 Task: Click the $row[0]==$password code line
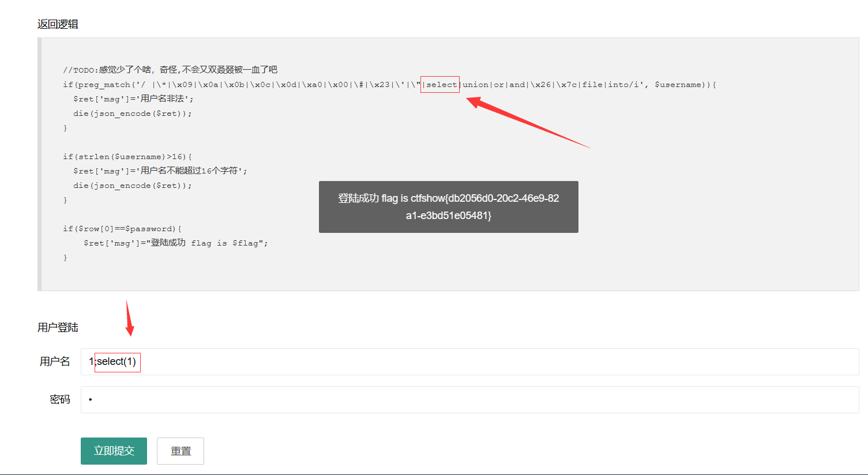click(122, 229)
